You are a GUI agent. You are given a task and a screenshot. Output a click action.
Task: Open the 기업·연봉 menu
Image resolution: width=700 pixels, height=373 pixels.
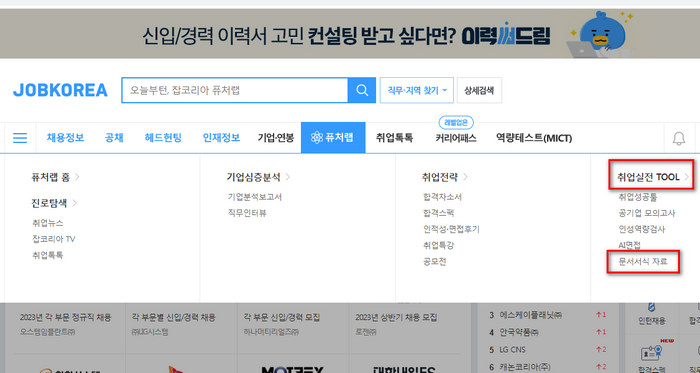(275, 137)
